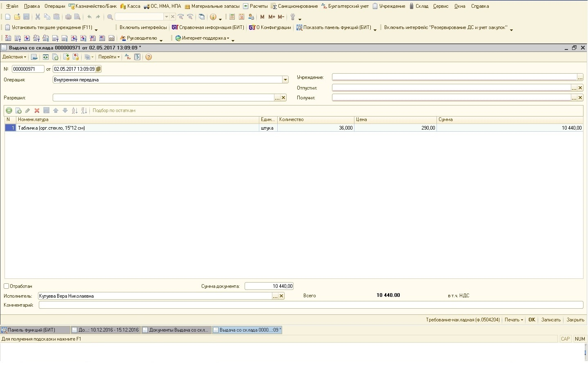Open the Операции menu
Screen dimensions: 588x368
tap(55, 6)
